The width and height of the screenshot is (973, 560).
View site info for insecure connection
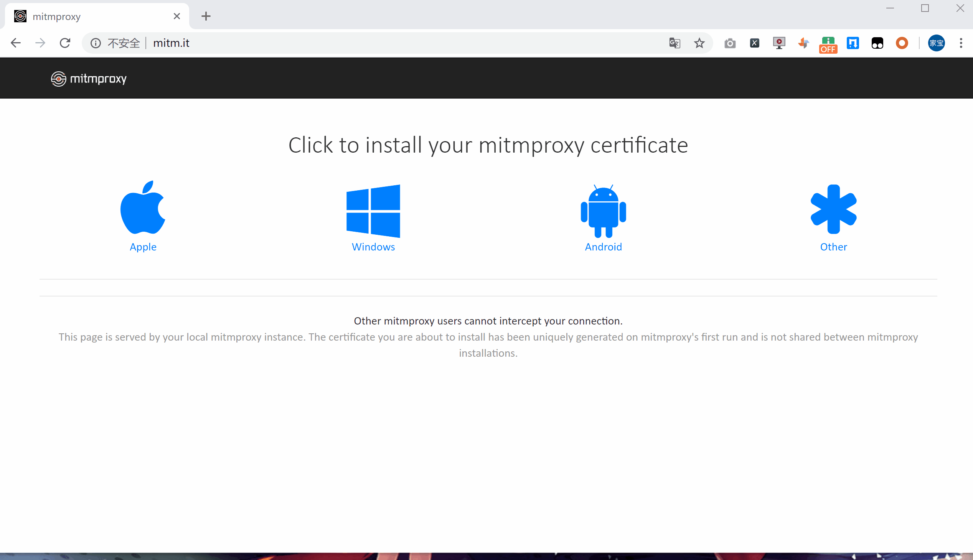pyautogui.click(x=96, y=43)
